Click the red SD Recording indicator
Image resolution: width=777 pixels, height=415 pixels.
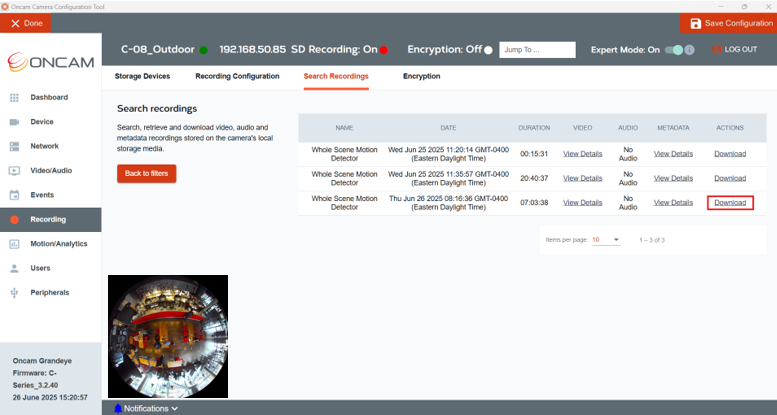384,50
